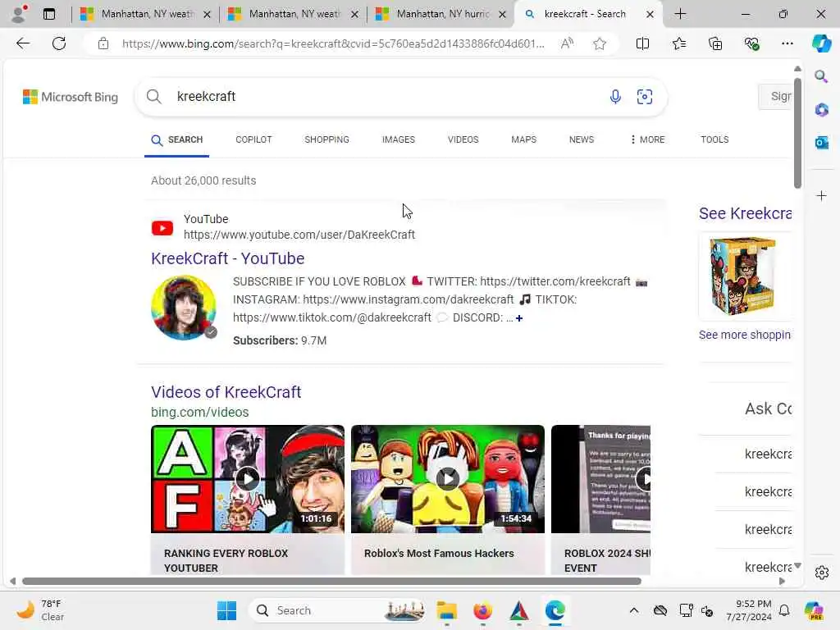Open the notifications bell icon

tap(784, 610)
